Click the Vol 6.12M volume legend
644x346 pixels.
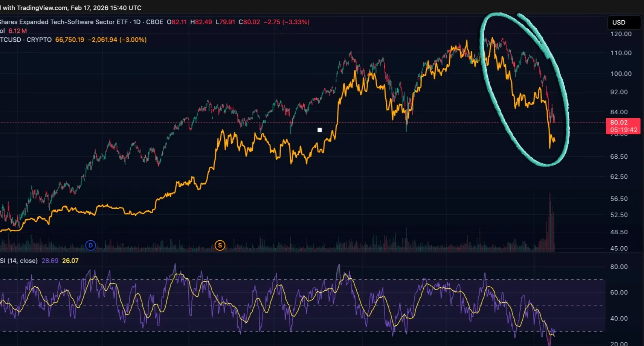[14, 31]
